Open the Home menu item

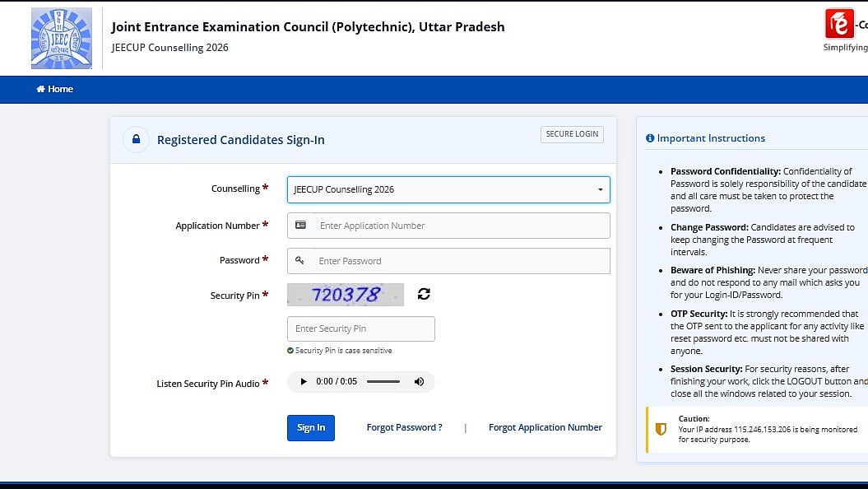click(55, 89)
